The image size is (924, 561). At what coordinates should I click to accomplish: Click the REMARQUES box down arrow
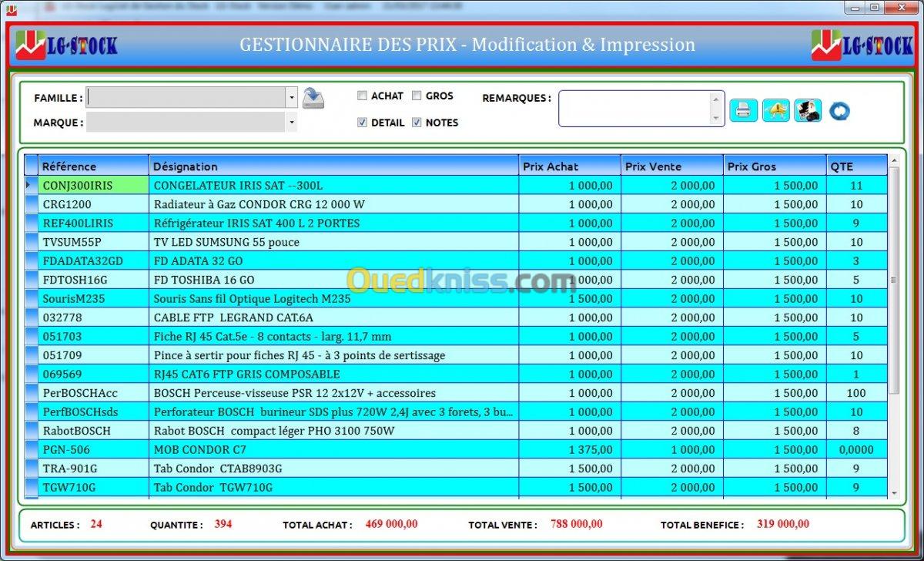click(x=717, y=118)
